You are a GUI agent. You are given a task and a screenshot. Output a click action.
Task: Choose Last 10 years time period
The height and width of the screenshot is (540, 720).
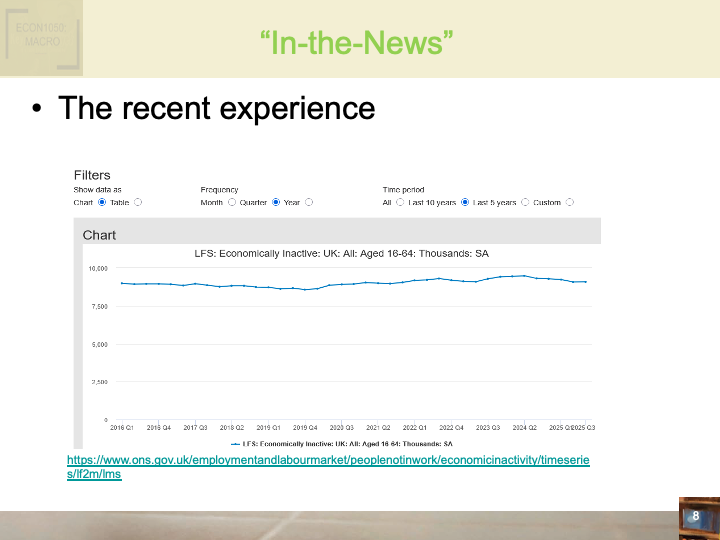tap(465, 202)
